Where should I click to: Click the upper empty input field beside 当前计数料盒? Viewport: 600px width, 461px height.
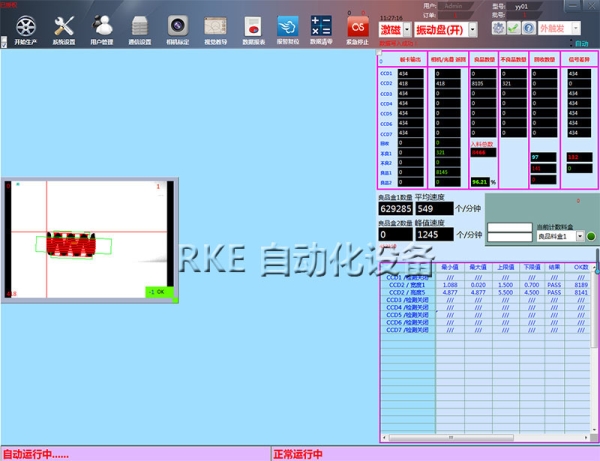(x=510, y=227)
